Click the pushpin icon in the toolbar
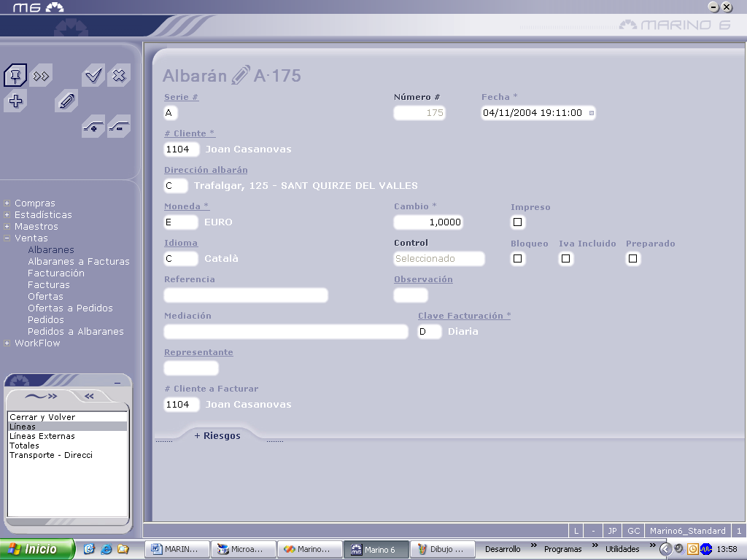The height and width of the screenshot is (560, 747). 15,75
